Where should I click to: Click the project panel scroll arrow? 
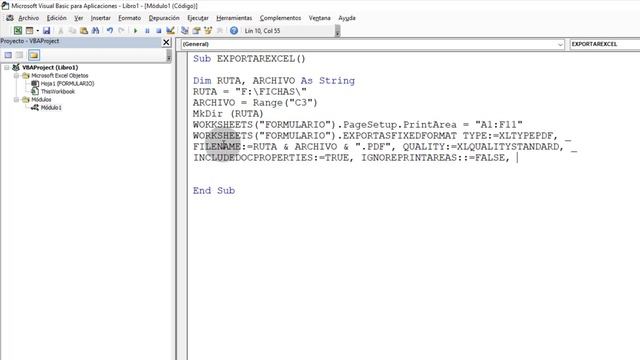click(x=169, y=56)
